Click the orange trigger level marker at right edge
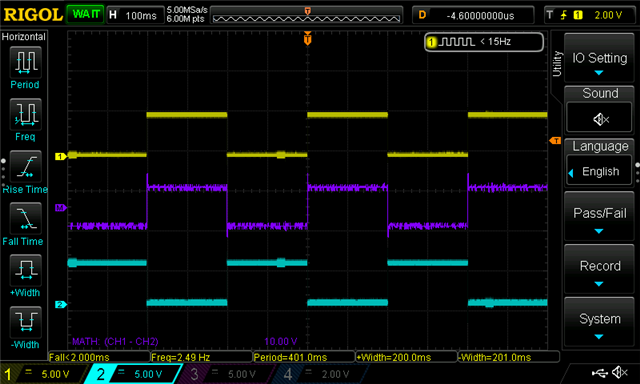This screenshot has width=640, height=384. (555, 141)
